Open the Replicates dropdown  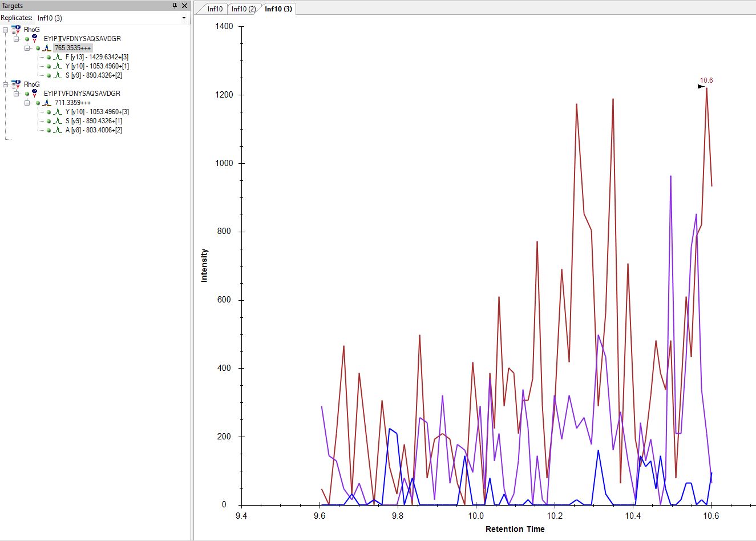184,18
